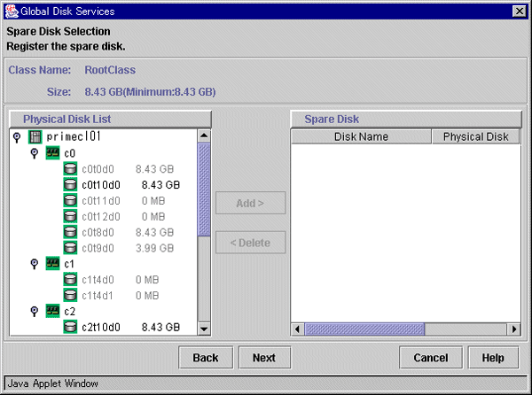Image resolution: width=532 pixels, height=395 pixels.
Task: Click the 8.43 GB size of c0t8d0
Action: (x=154, y=232)
